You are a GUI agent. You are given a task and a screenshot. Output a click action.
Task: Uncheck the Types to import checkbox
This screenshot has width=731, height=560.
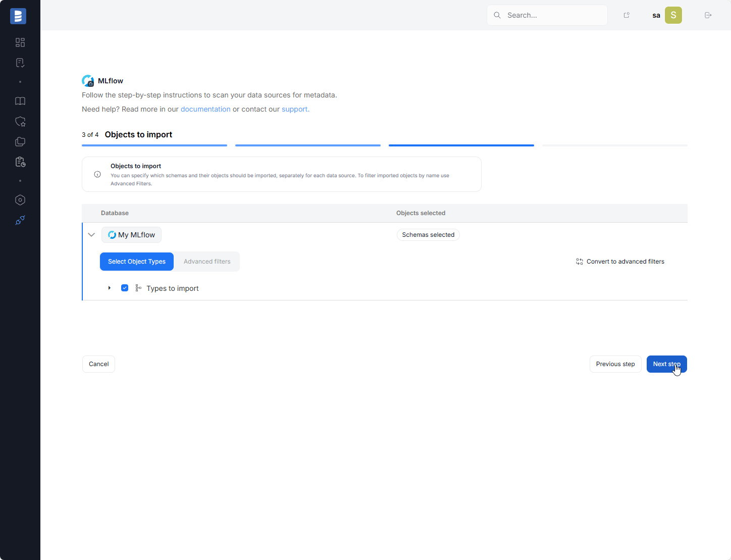125,288
